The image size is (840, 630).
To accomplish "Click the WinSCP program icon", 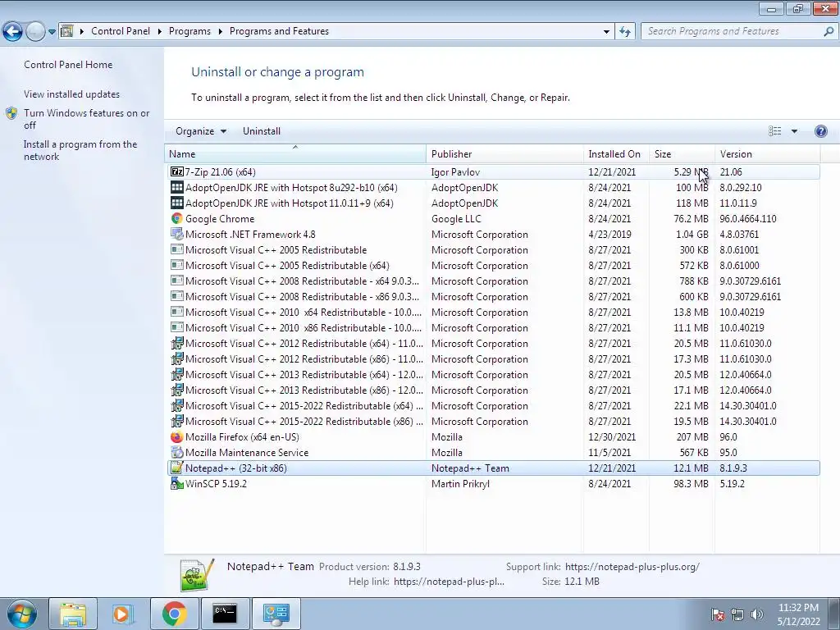I will coord(177,484).
